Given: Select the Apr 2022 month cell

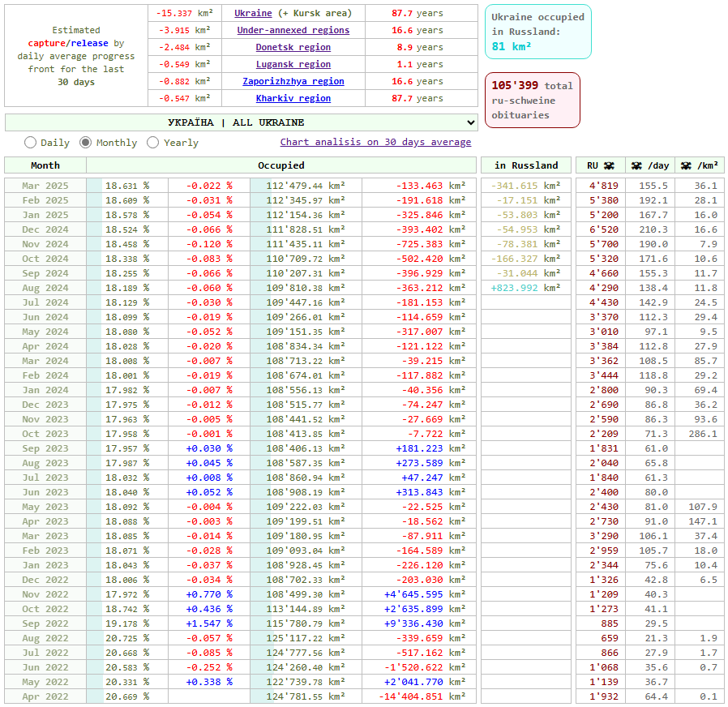Looking at the screenshot, I should tap(45, 696).
